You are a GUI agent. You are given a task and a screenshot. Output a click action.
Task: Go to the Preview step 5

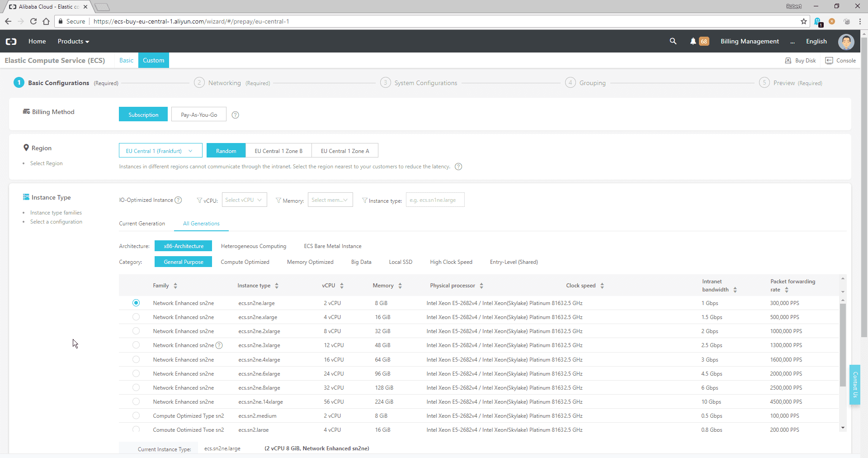(791, 83)
